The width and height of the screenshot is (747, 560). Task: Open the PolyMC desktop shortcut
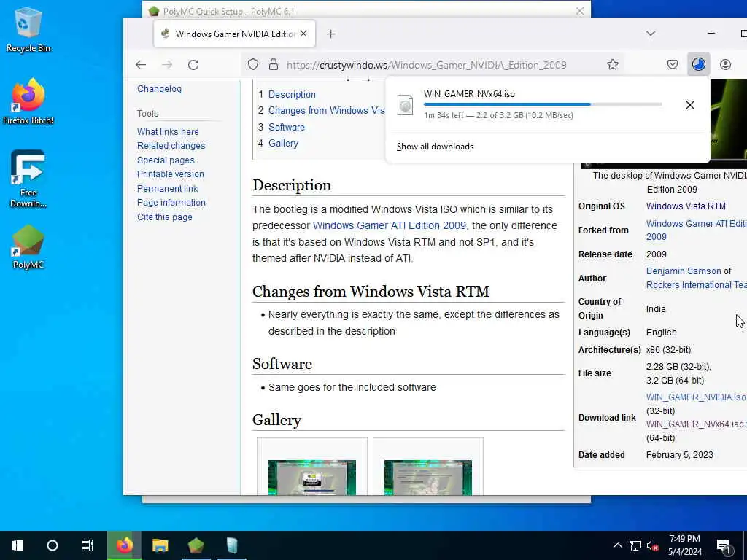click(28, 246)
